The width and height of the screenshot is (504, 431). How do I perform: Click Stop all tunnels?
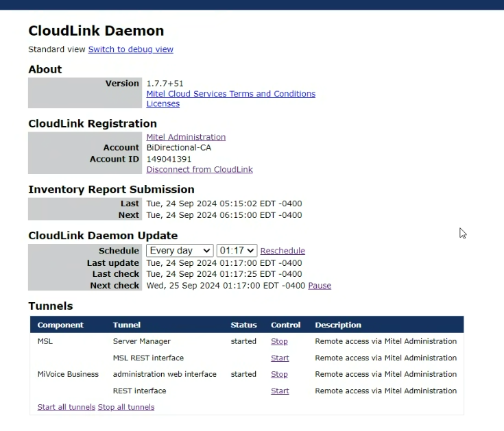pyautogui.click(x=126, y=407)
